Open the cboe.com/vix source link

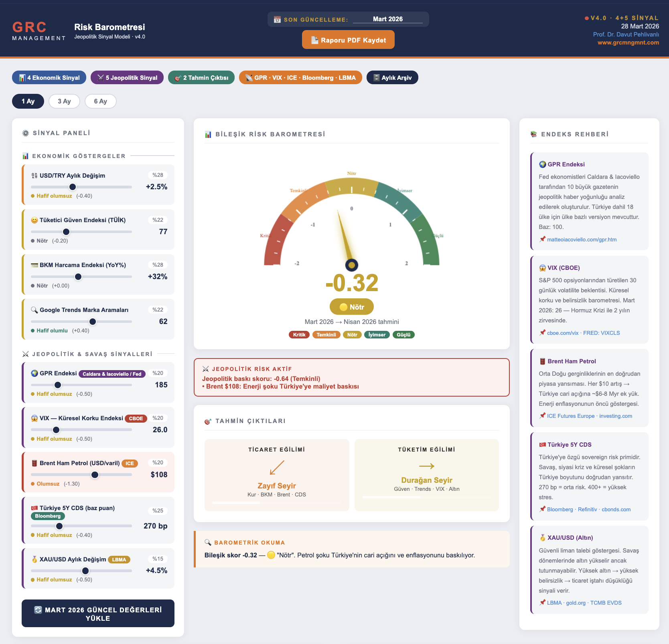pos(562,333)
